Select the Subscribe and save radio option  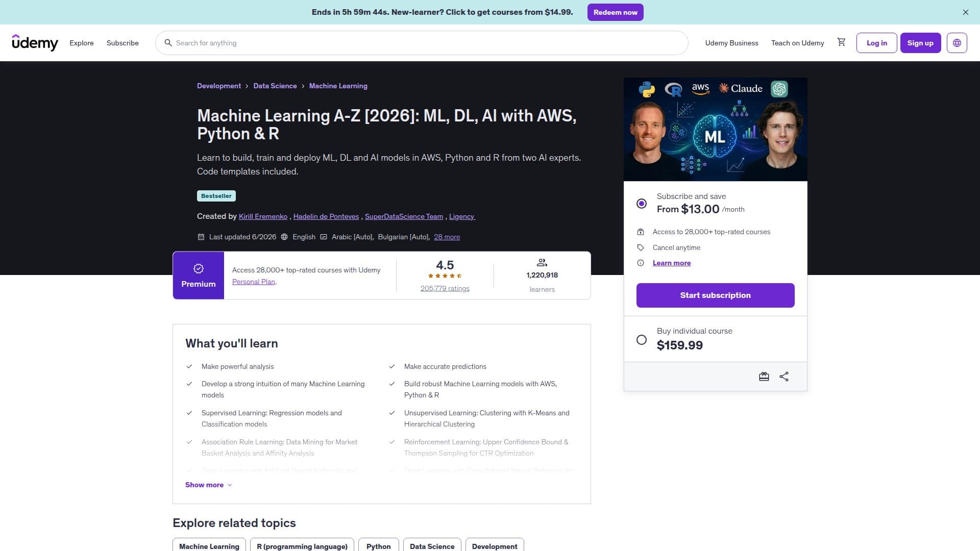click(642, 204)
